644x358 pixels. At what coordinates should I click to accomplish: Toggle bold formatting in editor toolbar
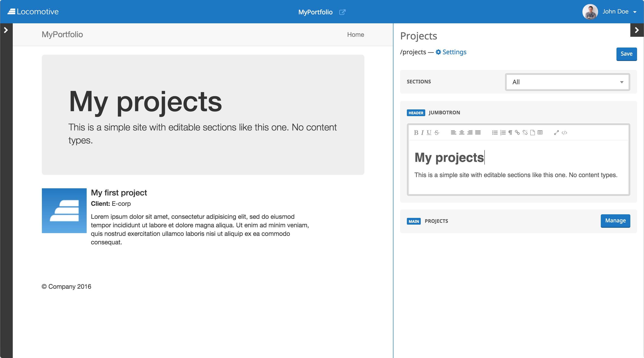click(416, 133)
